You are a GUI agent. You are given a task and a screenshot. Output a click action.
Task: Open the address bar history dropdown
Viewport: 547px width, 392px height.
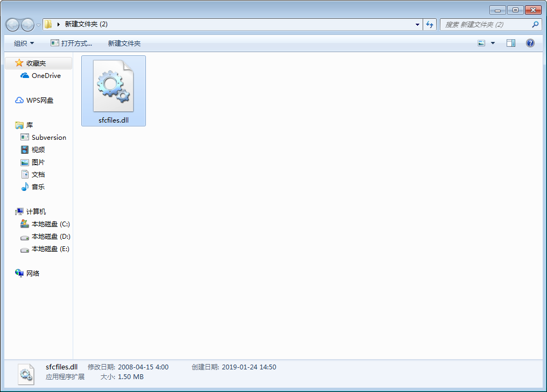(417, 24)
